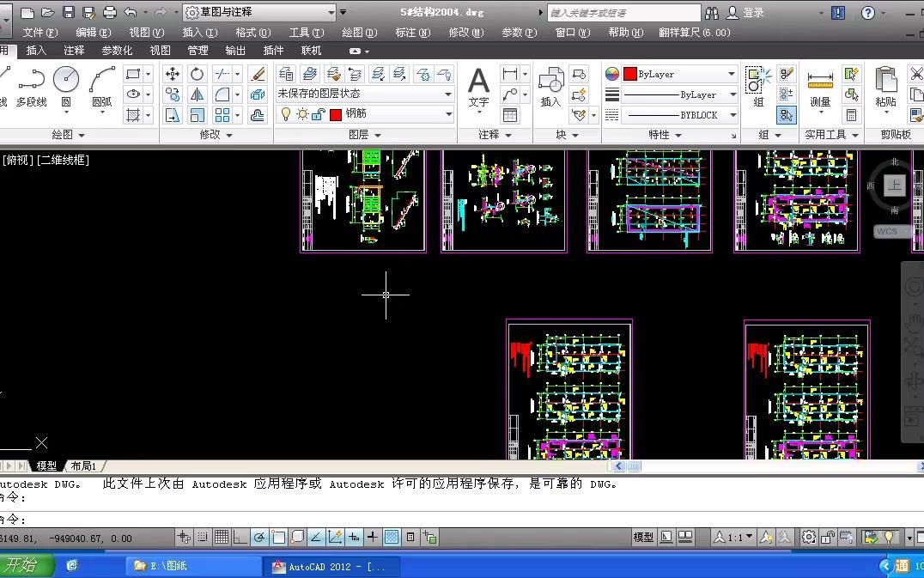Click the Match Properties color wheel icon
The width and height of the screenshot is (924, 578).
coord(612,74)
